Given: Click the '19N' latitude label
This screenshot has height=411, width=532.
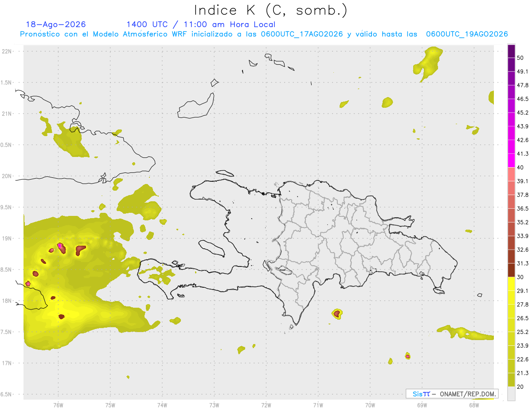Looking at the screenshot, I should point(7,239).
